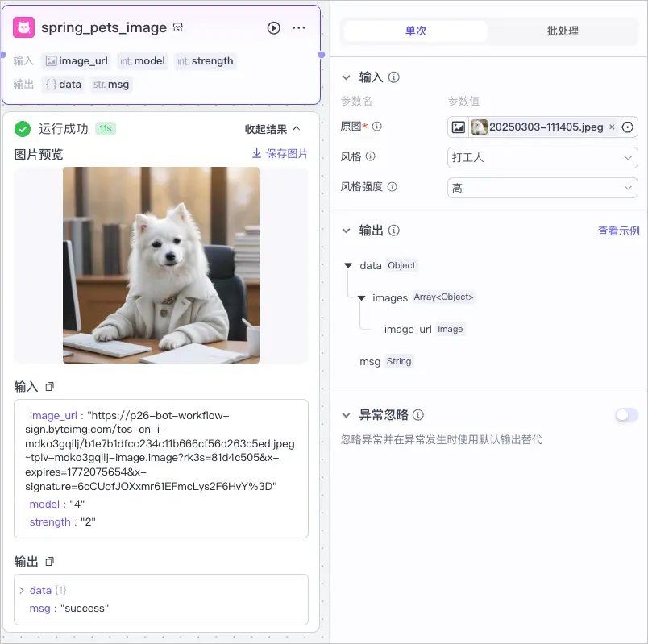
Task: Run the spring_pets_image node with play icon
Action: tap(273, 28)
